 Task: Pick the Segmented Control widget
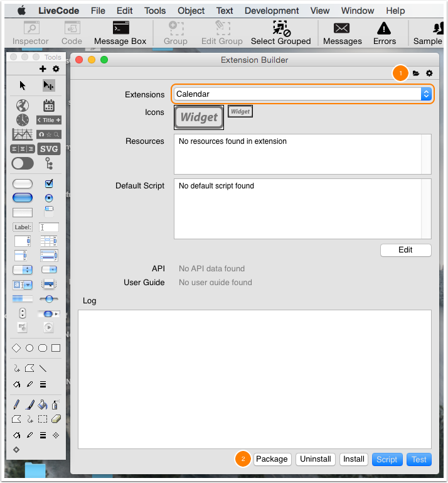pos(23,149)
